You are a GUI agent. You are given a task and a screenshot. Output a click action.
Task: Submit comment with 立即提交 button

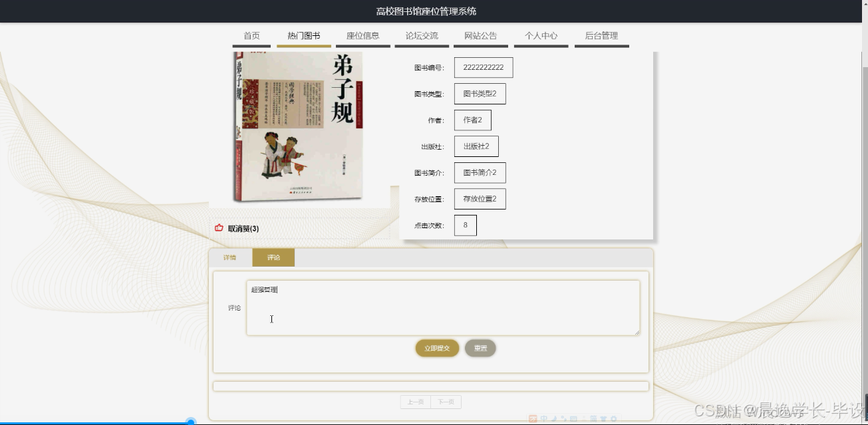click(x=437, y=348)
